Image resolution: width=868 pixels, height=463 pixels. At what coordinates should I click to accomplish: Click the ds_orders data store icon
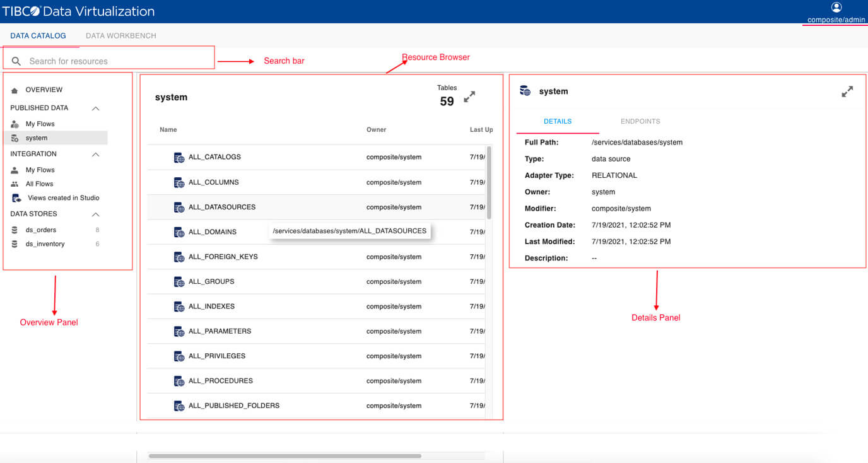click(x=15, y=230)
